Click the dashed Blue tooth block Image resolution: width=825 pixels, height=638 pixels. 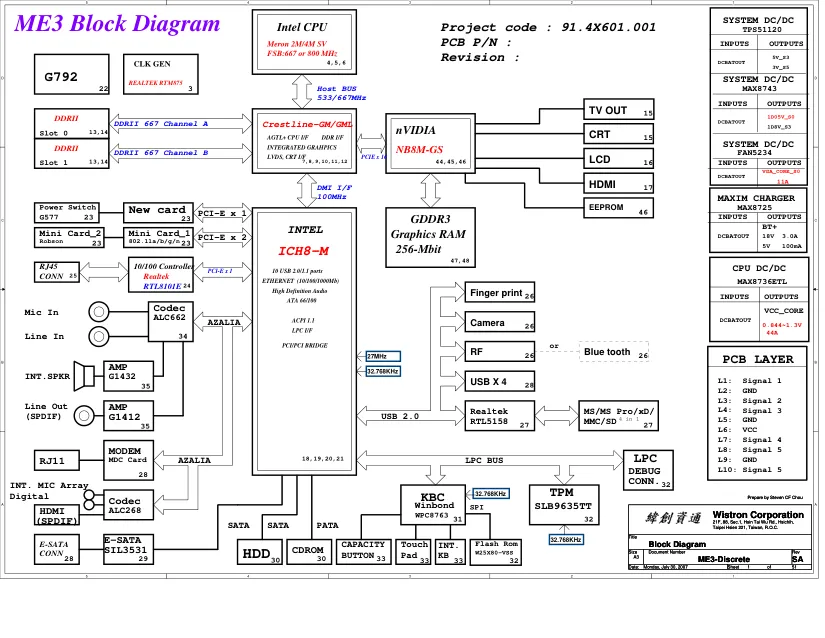click(x=613, y=352)
